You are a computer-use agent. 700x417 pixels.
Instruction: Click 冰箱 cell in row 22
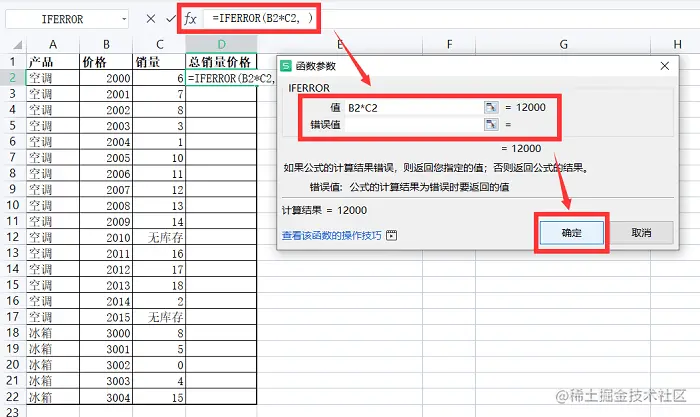pyautogui.click(x=53, y=397)
